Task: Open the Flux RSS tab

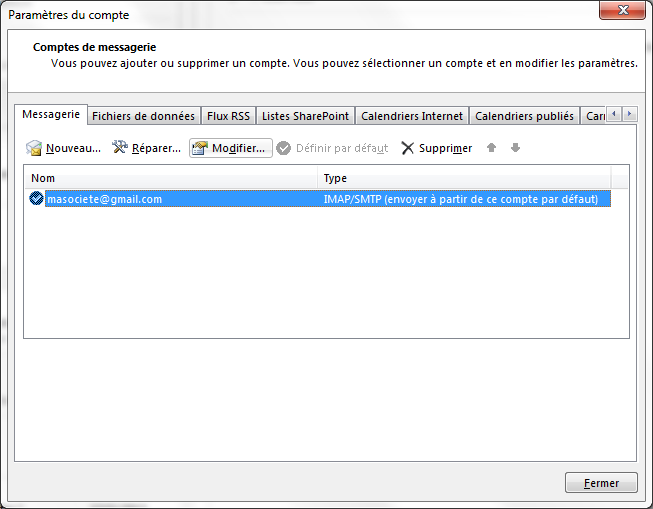Action: pos(228,116)
